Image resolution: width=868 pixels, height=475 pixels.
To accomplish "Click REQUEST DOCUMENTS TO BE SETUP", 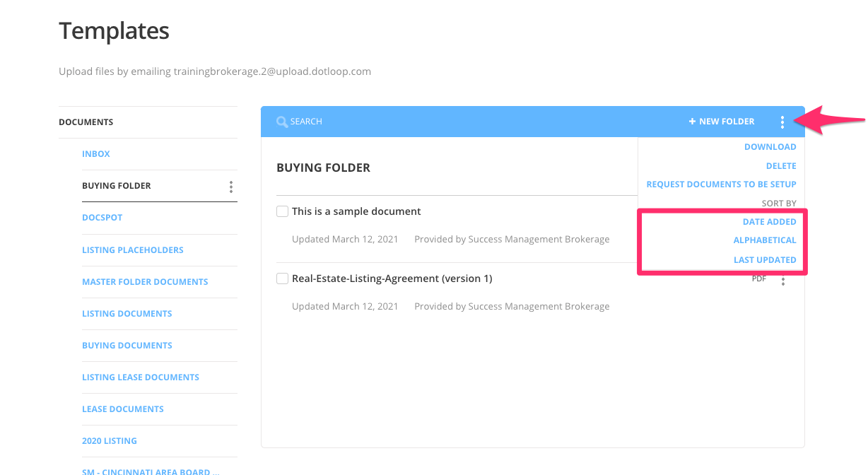I will [x=721, y=184].
